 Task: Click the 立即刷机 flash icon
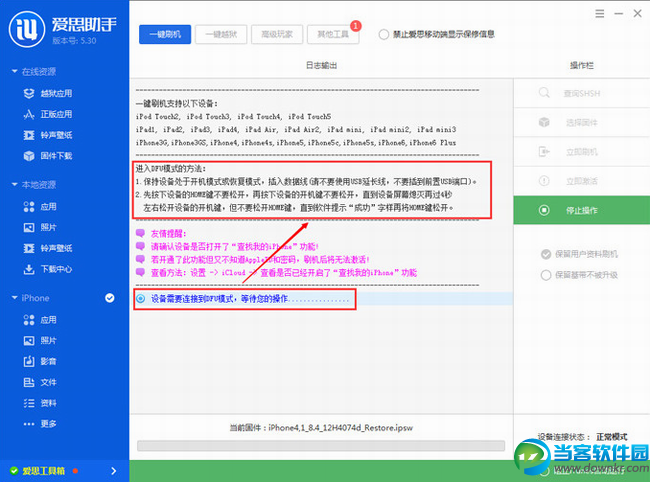click(x=544, y=152)
